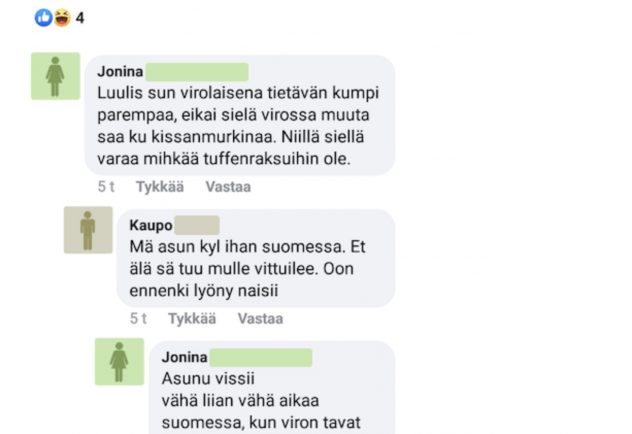The width and height of the screenshot is (632, 434).
Task: Click the Jonina name on first comment
Action: tap(120, 72)
